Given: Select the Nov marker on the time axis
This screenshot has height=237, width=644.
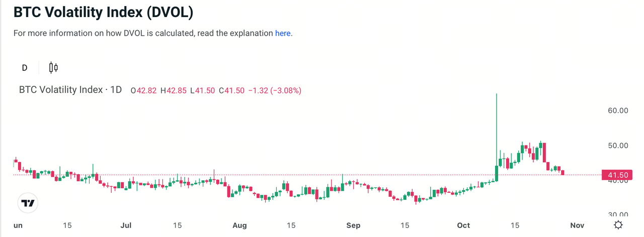Looking at the screenshot, I should coord(577,225).
